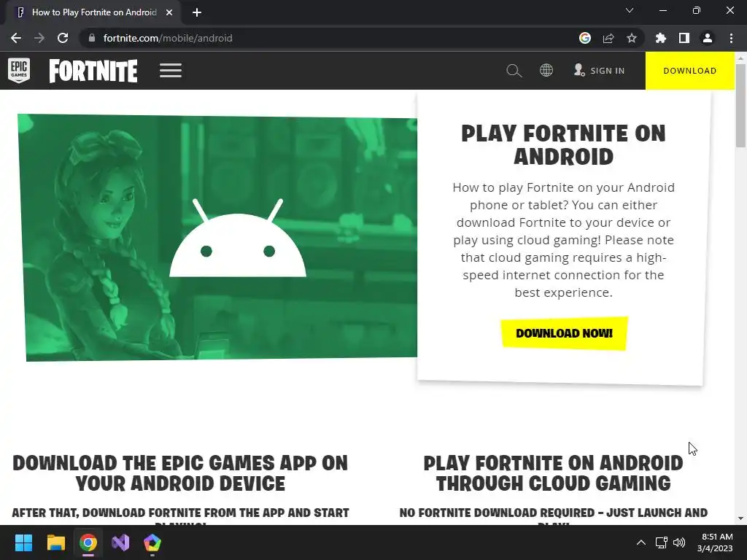Click the yellow Download header button
This screenshot has width=747, height=560.
tap(690, 71)
